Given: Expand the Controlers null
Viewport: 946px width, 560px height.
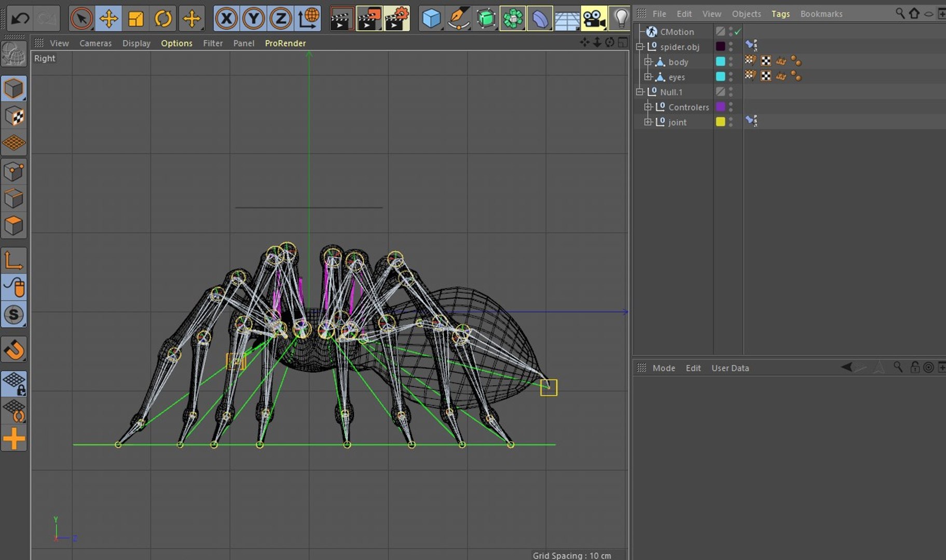Looking at the screenshot, I should point(648,107).
